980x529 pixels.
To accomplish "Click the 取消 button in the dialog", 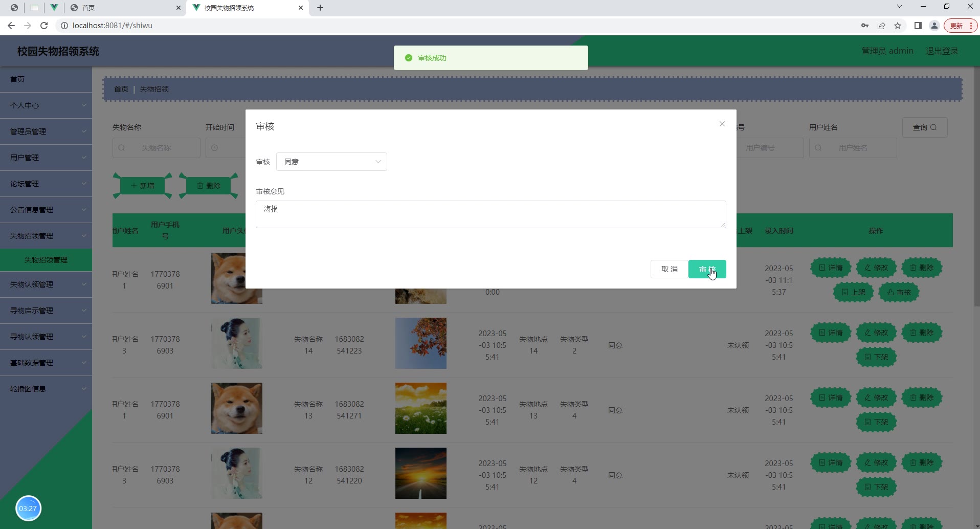I will tap(669, 269).
